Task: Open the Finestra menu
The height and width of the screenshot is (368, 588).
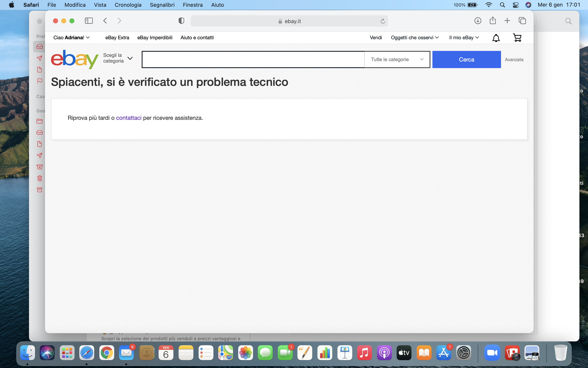Action: pos(193,5)
